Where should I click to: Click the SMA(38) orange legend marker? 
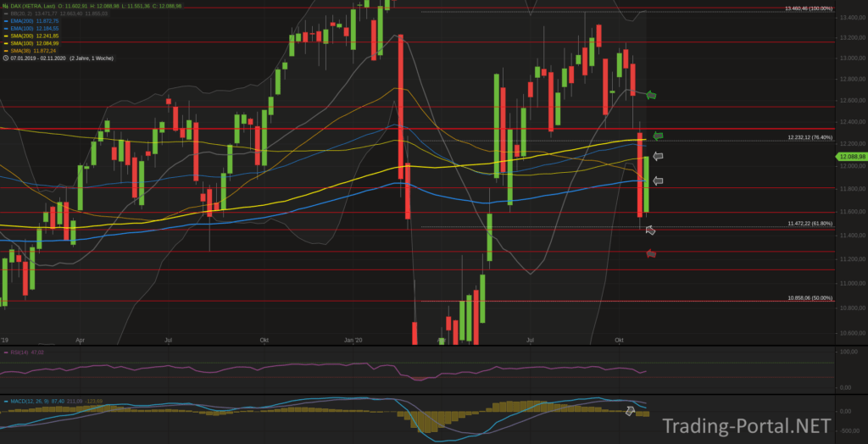(6, 50)
